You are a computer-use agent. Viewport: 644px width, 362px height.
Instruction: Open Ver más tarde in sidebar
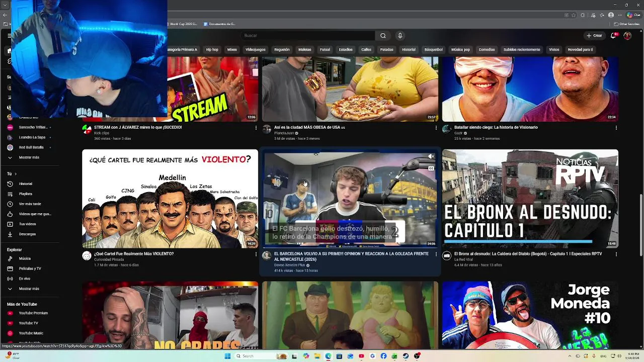(x=30, y=204)
